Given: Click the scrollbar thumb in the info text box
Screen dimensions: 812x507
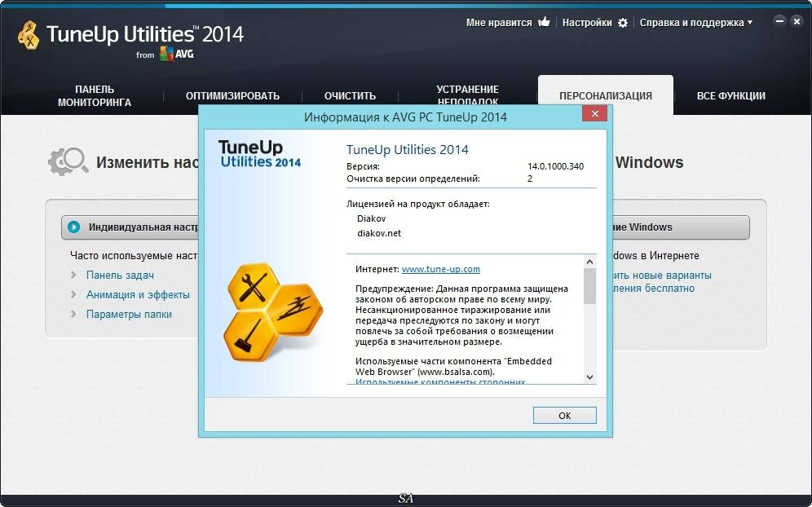Looking at the screenshot, I should click(589, 286).
